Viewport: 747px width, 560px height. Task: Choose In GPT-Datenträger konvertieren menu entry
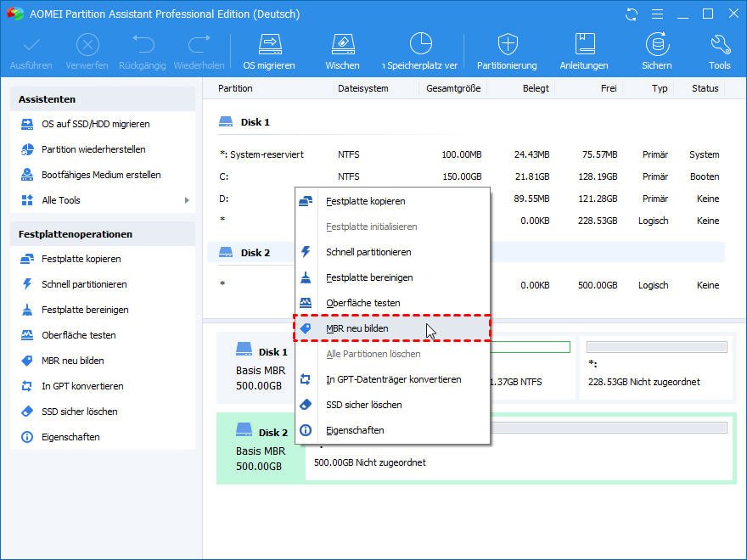(392, 379)
